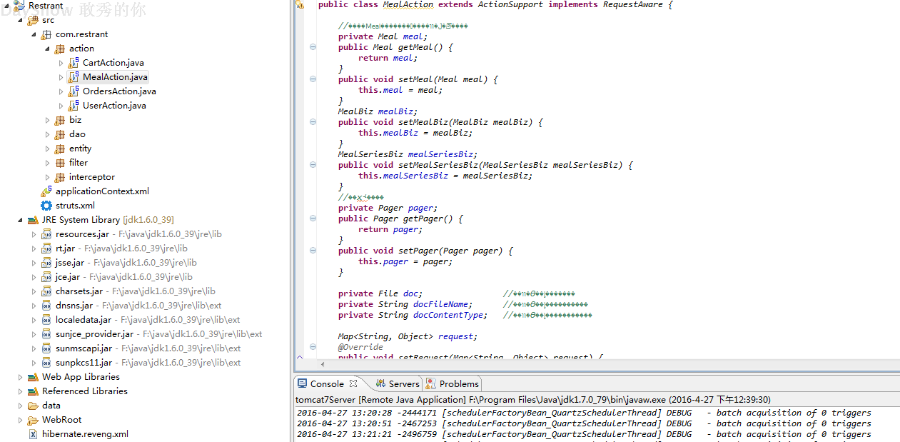Click the data folder icon
This screenshot has width=900, height=442.
[33, 406]
